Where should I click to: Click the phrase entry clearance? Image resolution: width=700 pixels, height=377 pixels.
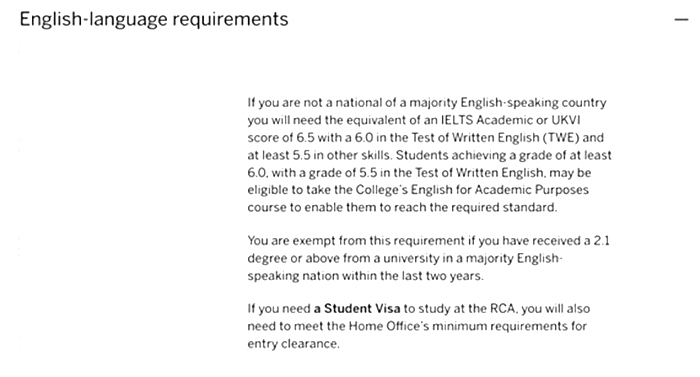coord(292,343)
